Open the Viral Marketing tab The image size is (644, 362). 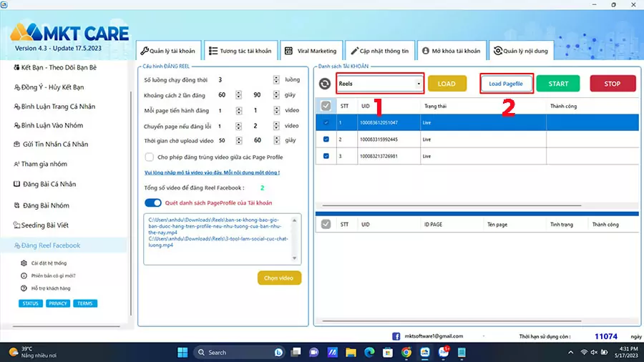pyautogui.click(x=311, y=51)
